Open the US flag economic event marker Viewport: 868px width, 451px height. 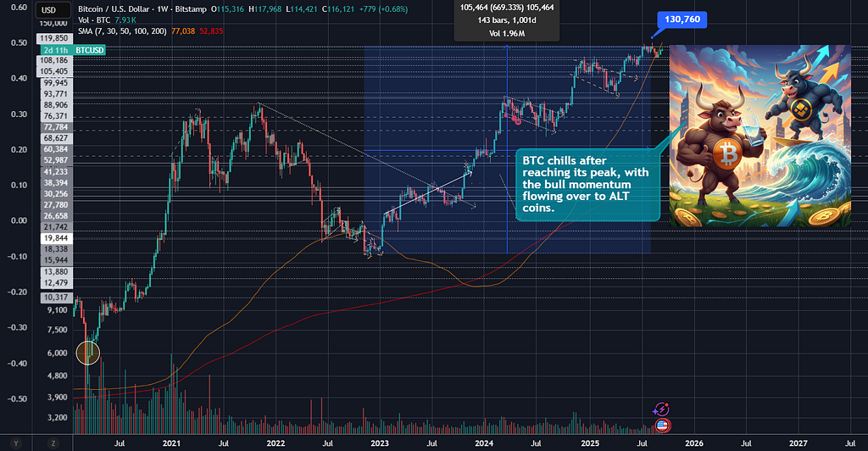662,426
